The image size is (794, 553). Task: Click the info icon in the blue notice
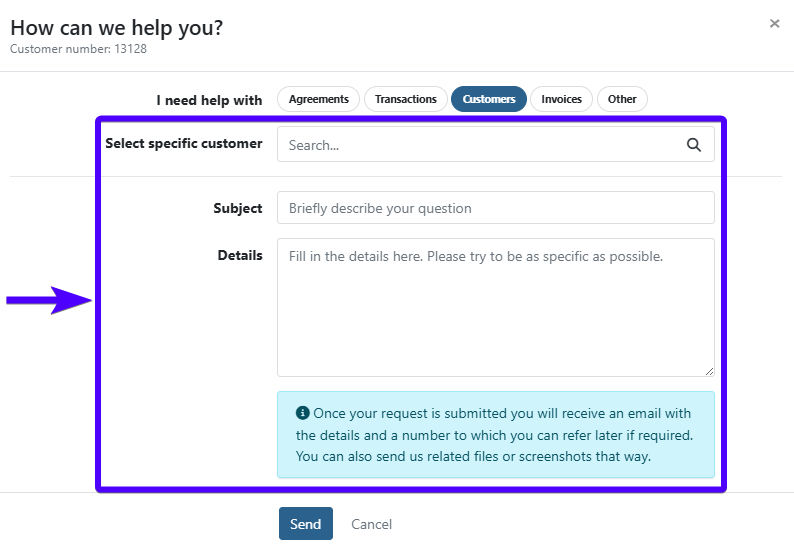302,413
